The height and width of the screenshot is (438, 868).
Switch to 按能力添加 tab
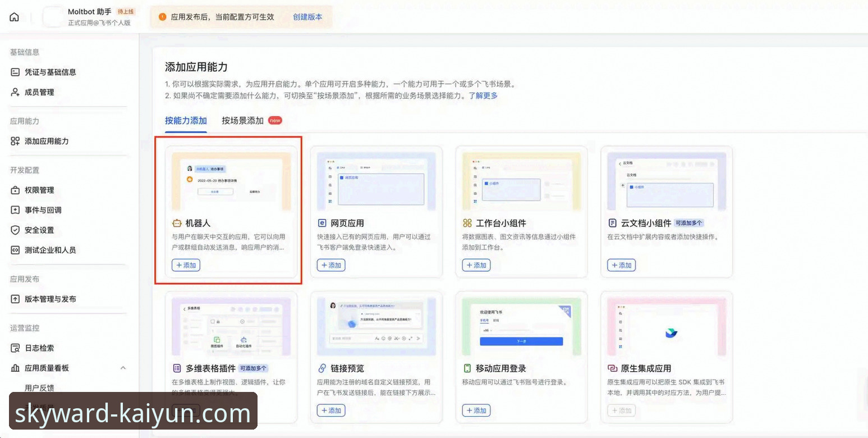[186, 120]
